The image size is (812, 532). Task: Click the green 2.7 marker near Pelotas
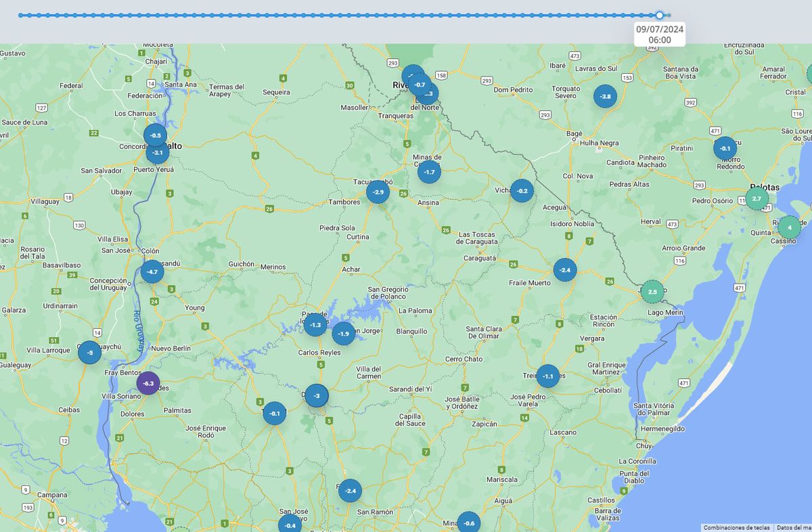(757, 198)
